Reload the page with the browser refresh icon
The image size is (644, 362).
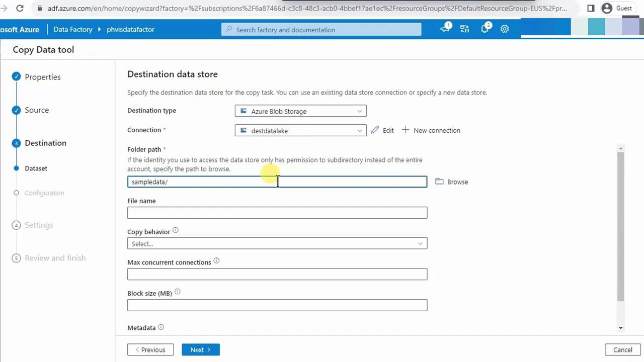click(x=20, y=8)
